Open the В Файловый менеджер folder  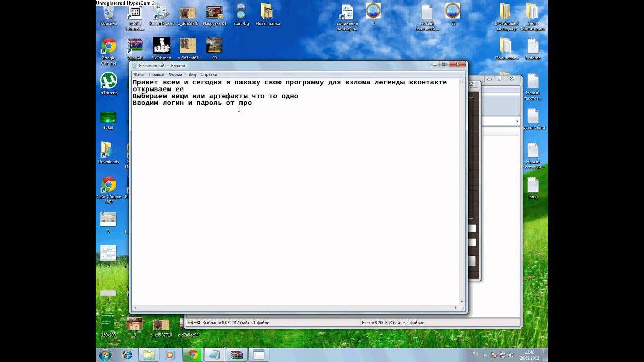[506, 17]
